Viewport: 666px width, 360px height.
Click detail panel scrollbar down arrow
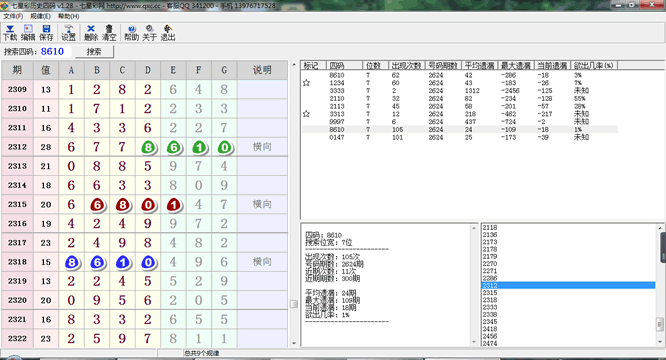tap(474, 342)
